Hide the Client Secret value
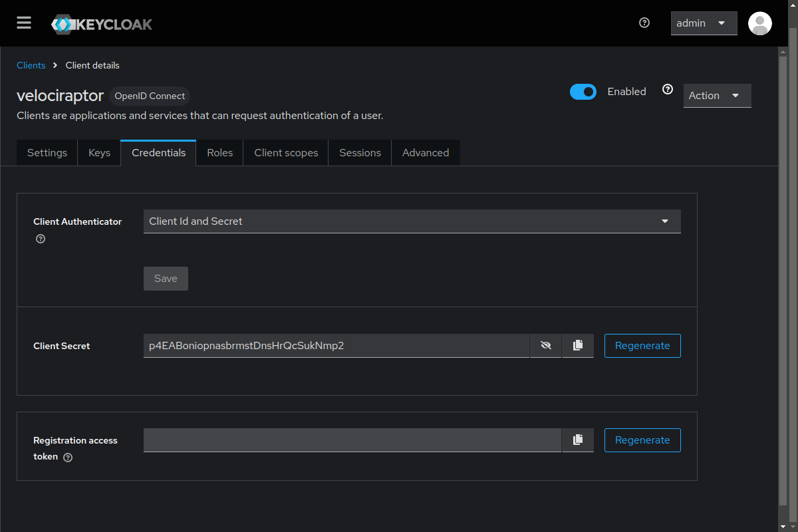The height and width of the screenshot is (532, 798). click(x=546, y=346)
